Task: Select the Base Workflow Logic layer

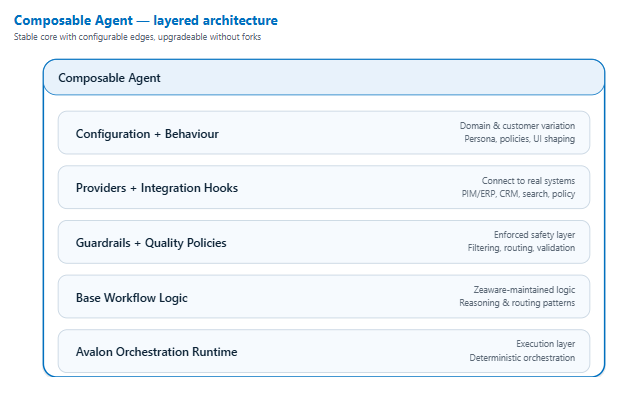Action: pos(131,298)
